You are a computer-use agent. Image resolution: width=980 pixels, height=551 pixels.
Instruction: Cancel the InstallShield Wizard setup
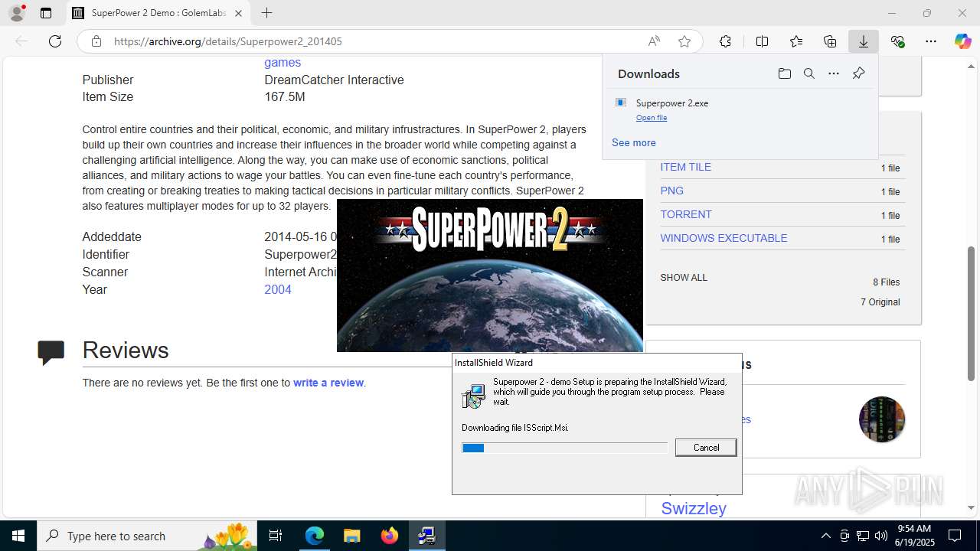click(x=706, y=448)
